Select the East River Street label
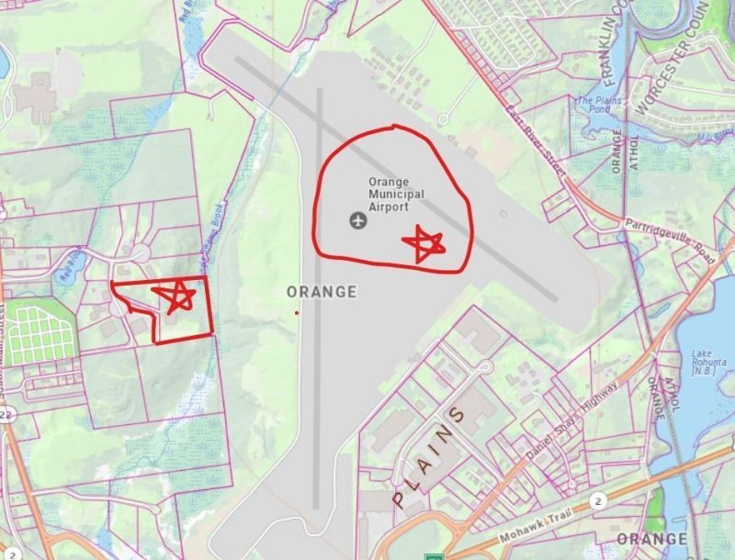The image size is (735, 560). [537, 140]
